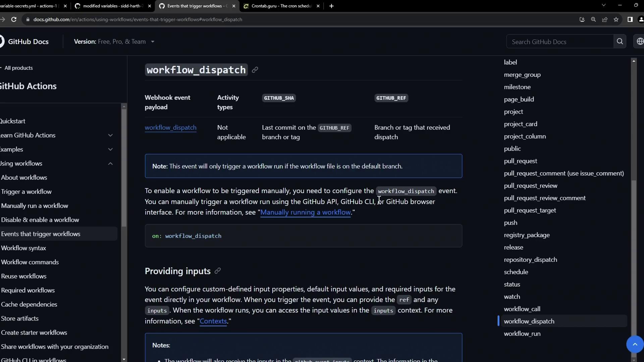Open the language globe selector
Screen dimensions: 644x362
(640, 42)
